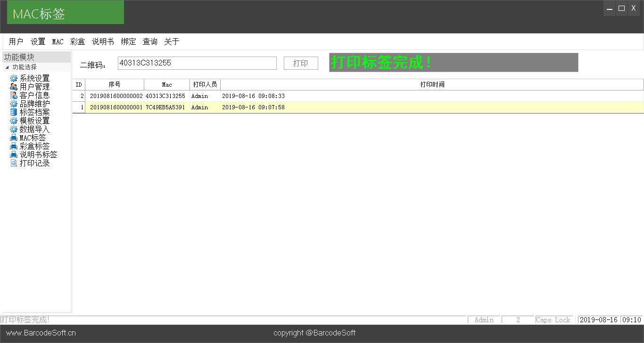Image resolution: width=644 pixels, height=343 pixels.
Task: Select row header with ID 1
Action: coord(79,107)
